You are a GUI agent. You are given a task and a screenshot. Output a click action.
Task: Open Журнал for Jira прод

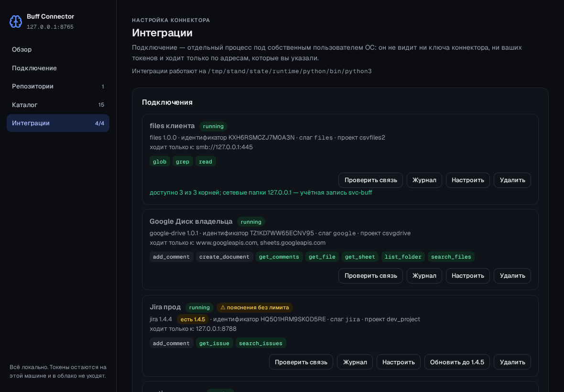(x=355, y=362)
